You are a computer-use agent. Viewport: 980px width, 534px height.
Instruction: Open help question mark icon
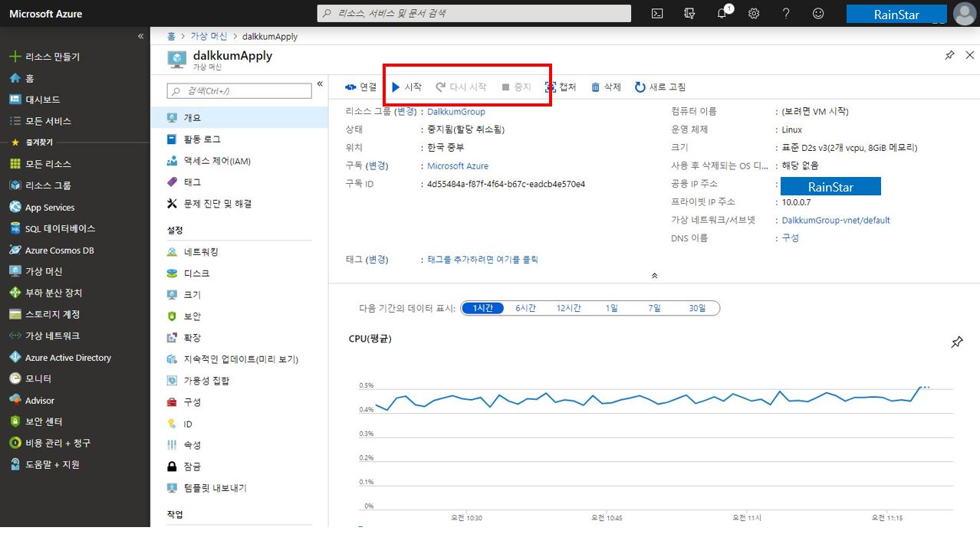(786, 14)
